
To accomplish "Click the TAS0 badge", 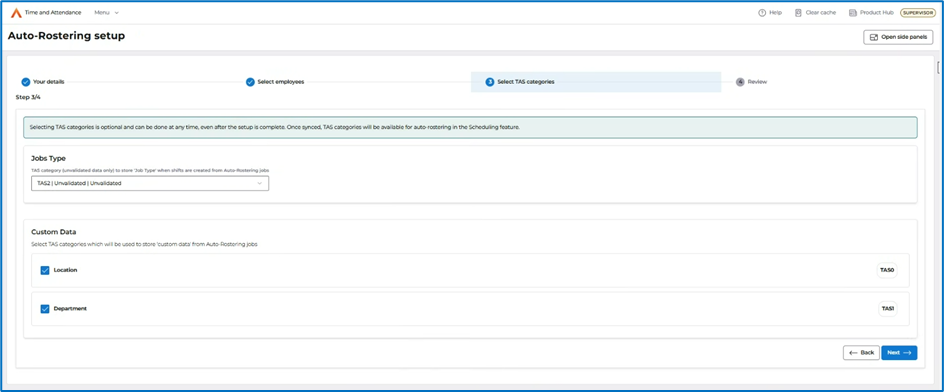I will [x=887, y=270].
